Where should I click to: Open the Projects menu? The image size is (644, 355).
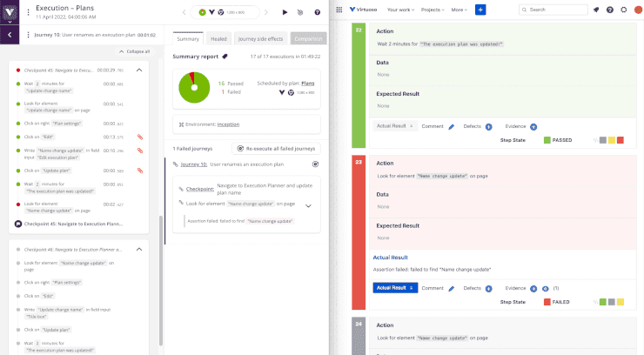tap(426, 10)
